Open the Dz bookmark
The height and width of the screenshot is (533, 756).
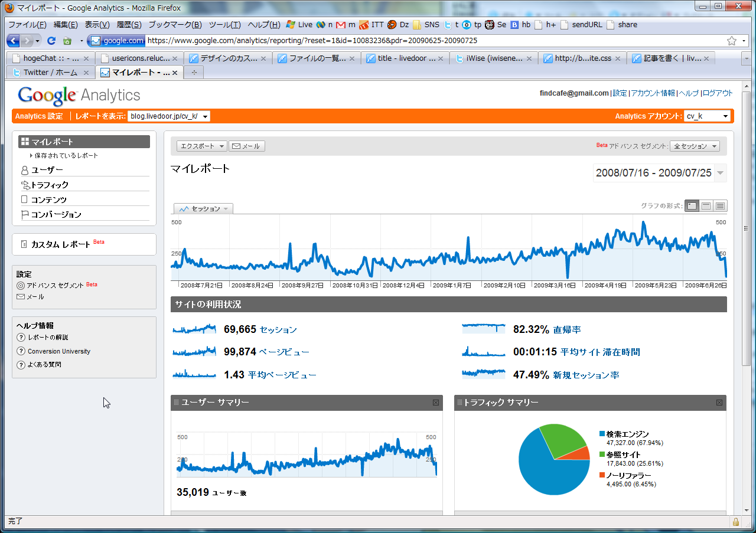(x=398, y=25)
